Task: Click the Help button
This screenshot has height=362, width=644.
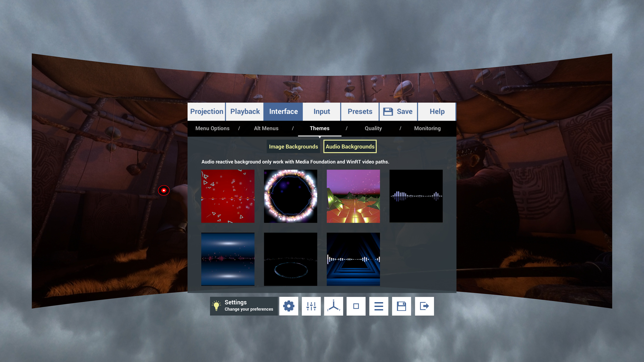Action: coord(437,111)
